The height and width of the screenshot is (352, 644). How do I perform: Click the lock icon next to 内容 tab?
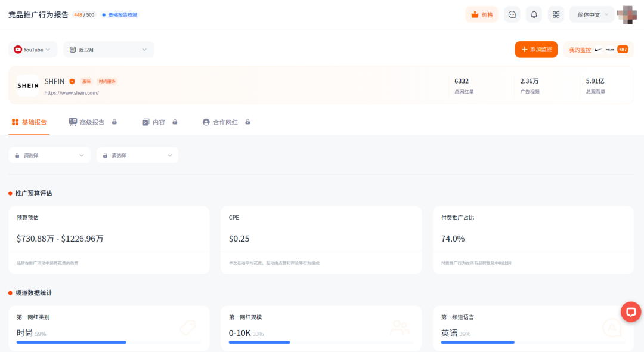175,122
